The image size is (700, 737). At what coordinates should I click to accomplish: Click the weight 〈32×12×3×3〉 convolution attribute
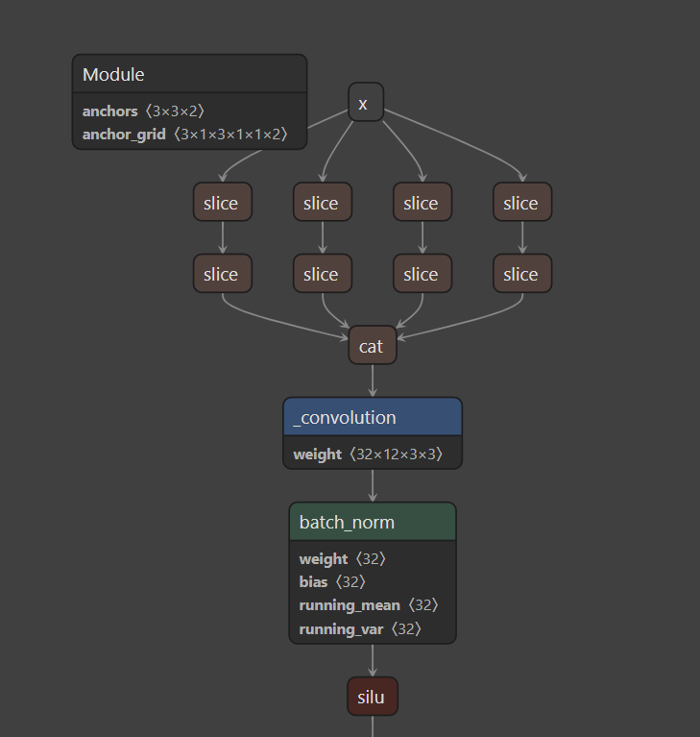368,454
